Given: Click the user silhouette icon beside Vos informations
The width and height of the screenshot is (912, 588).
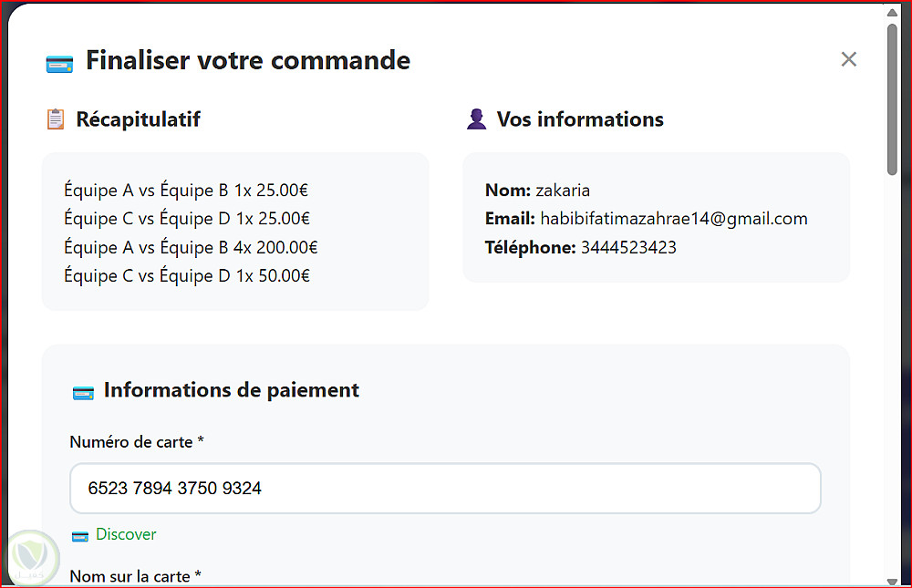Looking at the screenshot, I should (x=476, y=119).
